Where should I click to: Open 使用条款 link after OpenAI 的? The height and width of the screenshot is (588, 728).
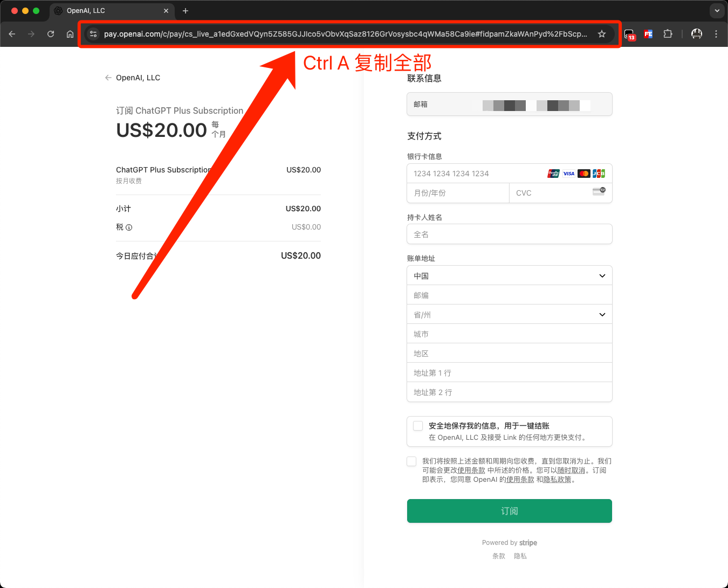pos(520,480)
